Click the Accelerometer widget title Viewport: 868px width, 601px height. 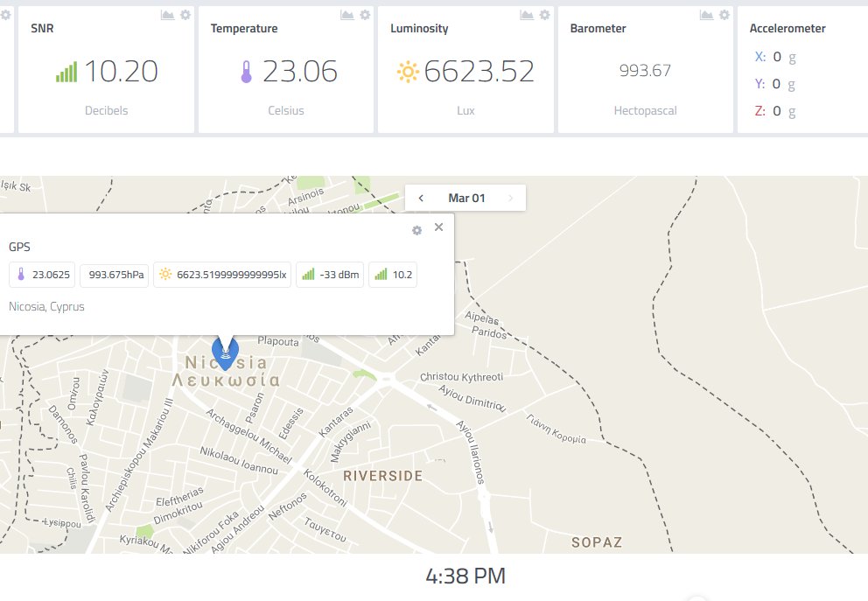(x=787, y=28)
